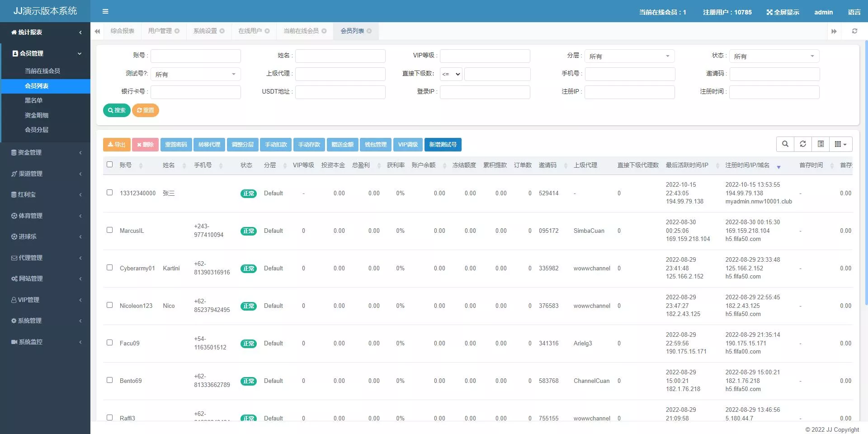Image resolution: width=868 pixels, height=434 pixels.
Task: Open the 状态 filter dropdown
Action: 774,56
